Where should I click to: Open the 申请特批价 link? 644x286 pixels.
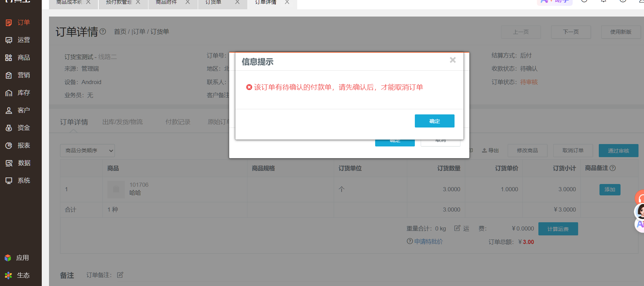coord(428,242)
